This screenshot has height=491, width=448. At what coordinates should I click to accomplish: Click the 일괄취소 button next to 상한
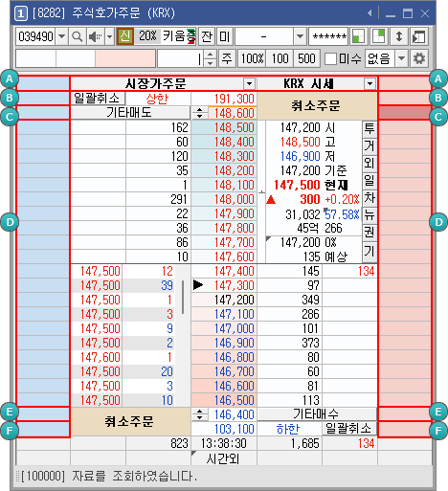tap(97, 99)
